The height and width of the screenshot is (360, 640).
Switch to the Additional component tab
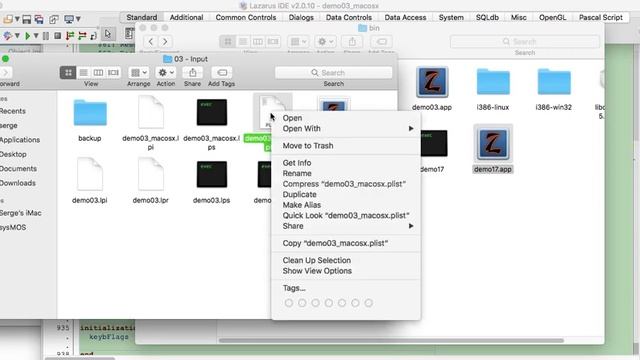click(x=187, y=18)
